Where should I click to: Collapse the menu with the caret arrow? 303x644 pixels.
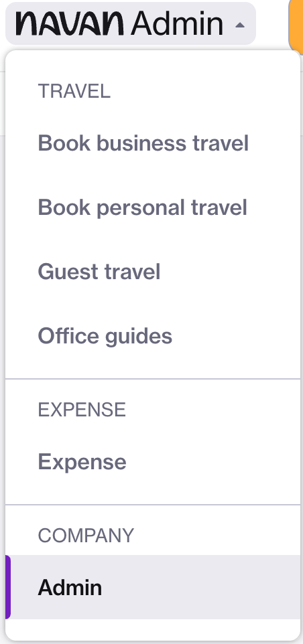240,25
